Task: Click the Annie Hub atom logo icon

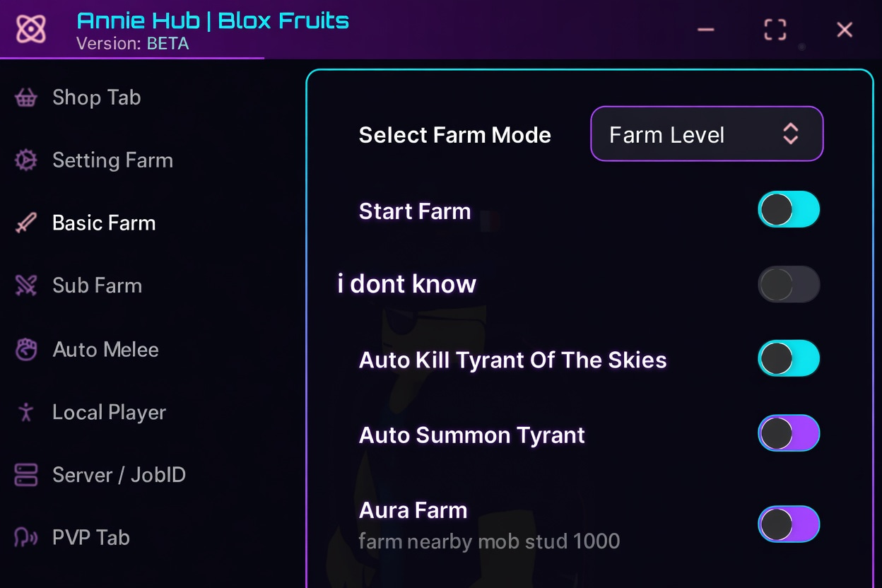Action: coord(30,29)
